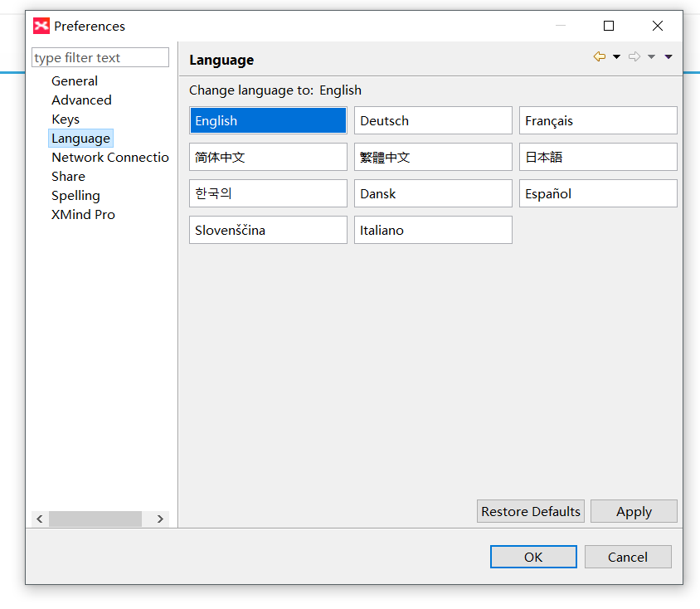Select 简体中文 language option
The height and width of the screenshot is (609, 700).
coord(268,157)
